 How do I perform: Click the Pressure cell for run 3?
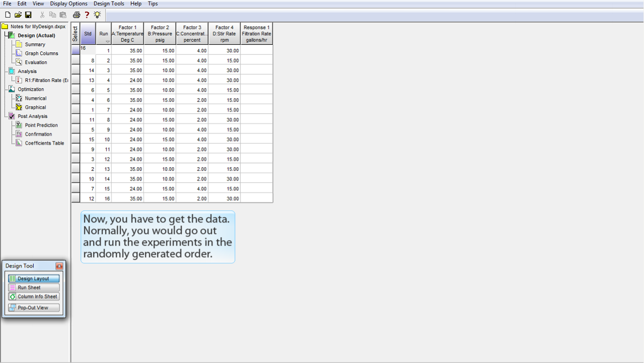click(160, 70)
